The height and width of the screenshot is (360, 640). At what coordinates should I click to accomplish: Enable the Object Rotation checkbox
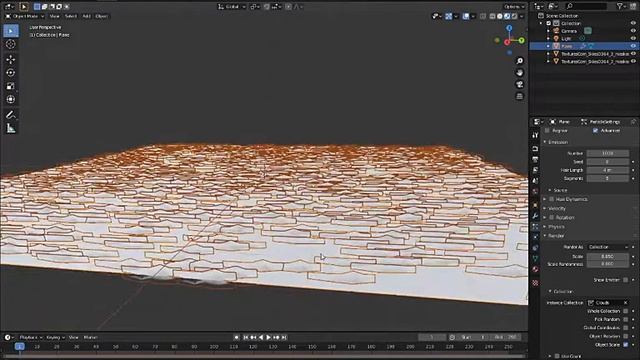[x=626, y=336]
